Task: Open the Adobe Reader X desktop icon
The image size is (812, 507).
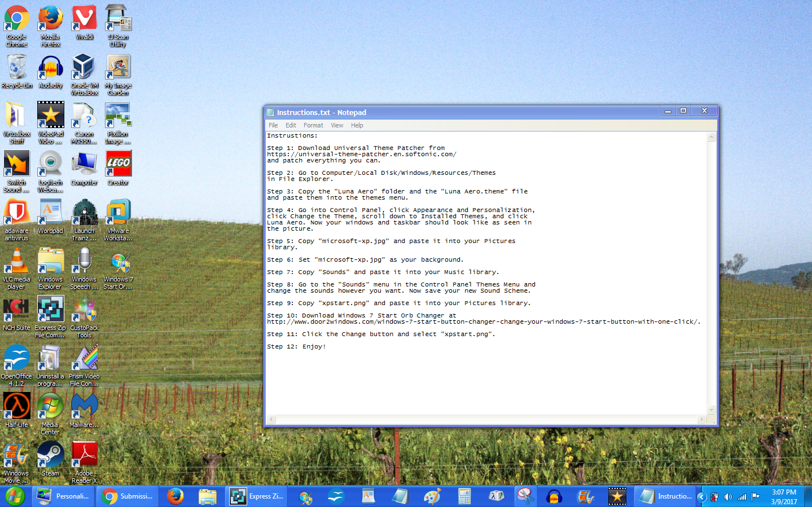Action: pos(84,462)
